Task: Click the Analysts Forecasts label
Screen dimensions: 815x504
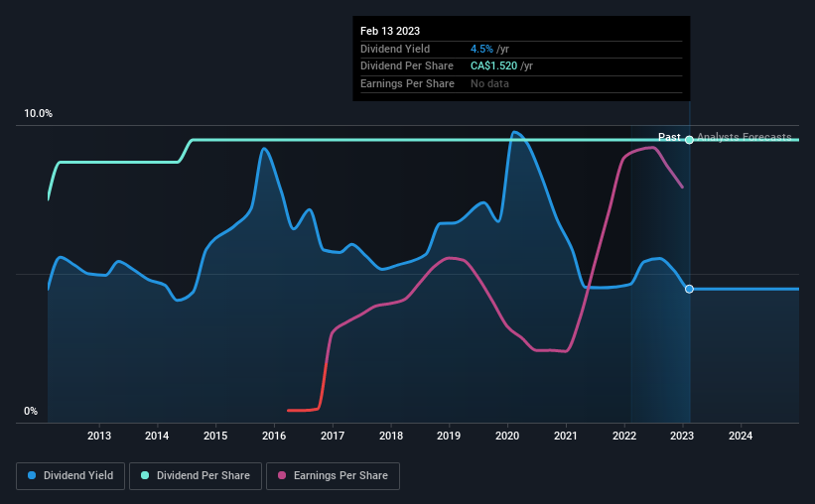Action: click(744, 137)
